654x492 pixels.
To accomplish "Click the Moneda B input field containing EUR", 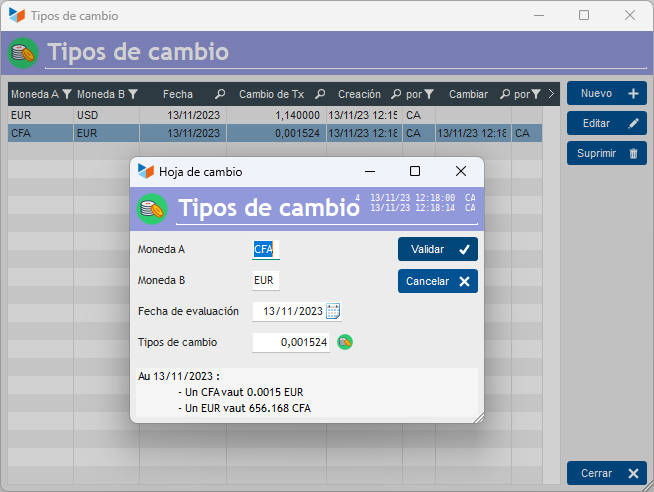I will (266, 281).
